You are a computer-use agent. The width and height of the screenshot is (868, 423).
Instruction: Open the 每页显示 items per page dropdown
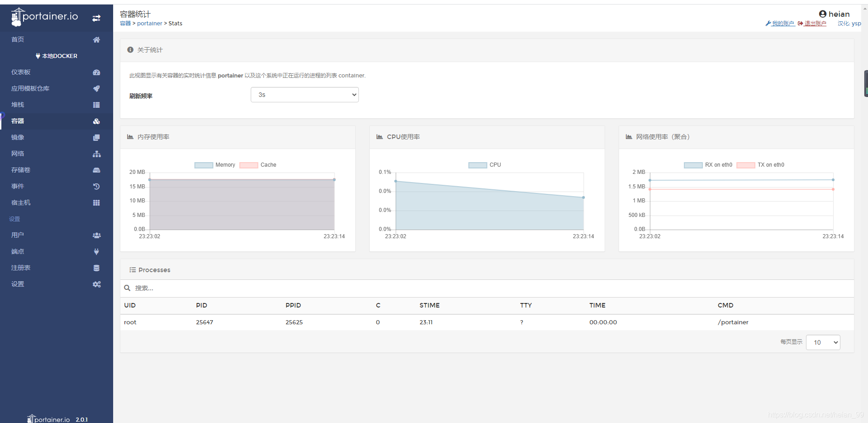coord(823,342)
